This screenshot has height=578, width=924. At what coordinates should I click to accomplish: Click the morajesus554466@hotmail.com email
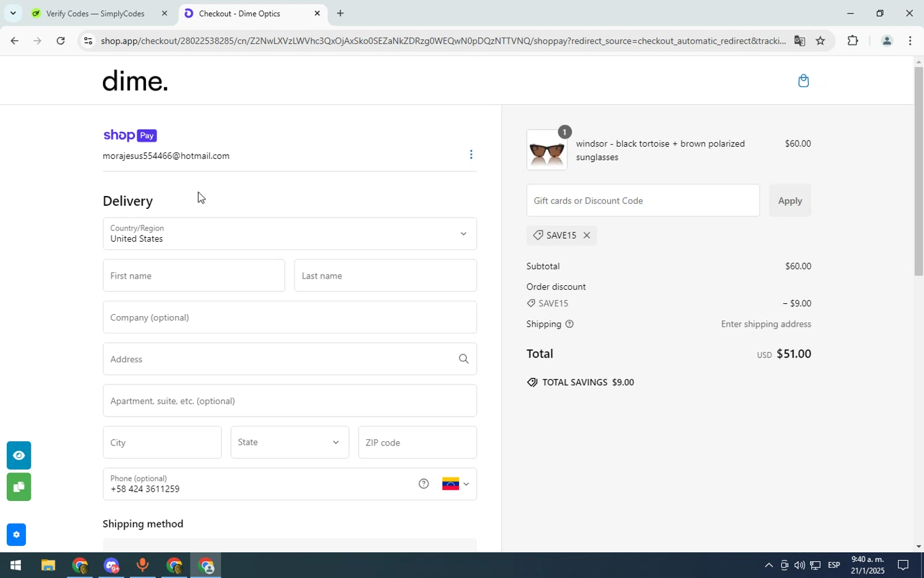pos(166,156)
